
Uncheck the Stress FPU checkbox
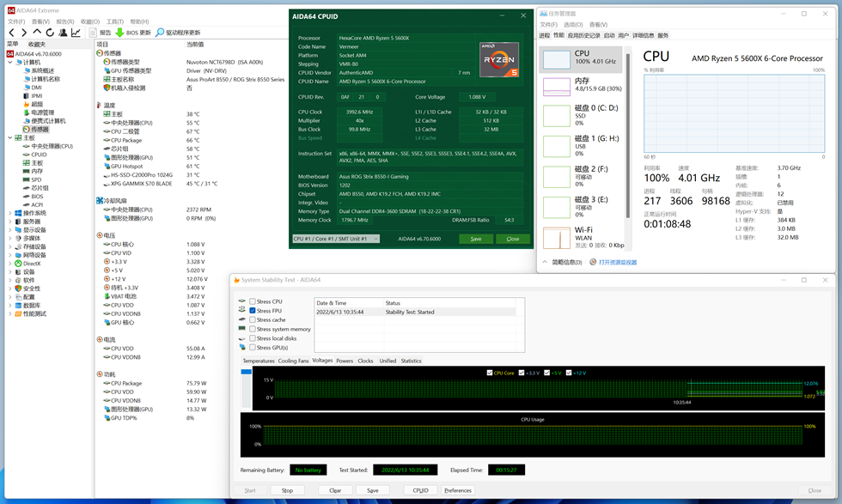tap(253, 311)
